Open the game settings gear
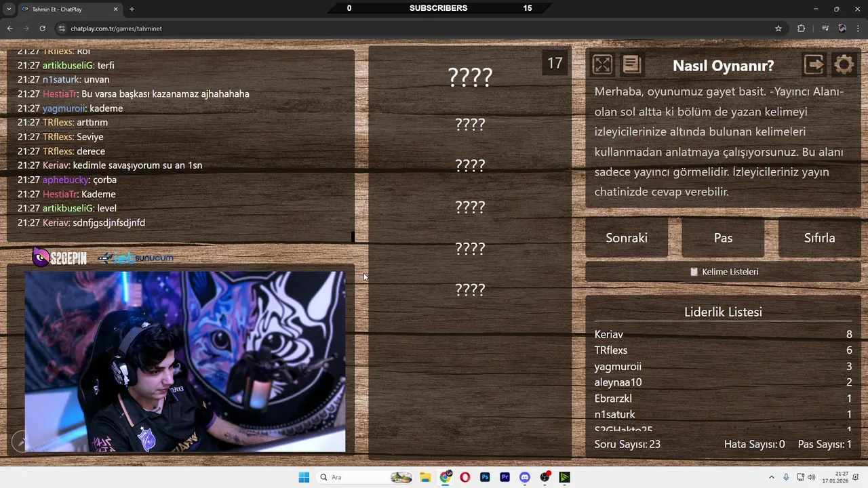Image resolution: width=868 pixels, height=488 pixels. (844, 64)
